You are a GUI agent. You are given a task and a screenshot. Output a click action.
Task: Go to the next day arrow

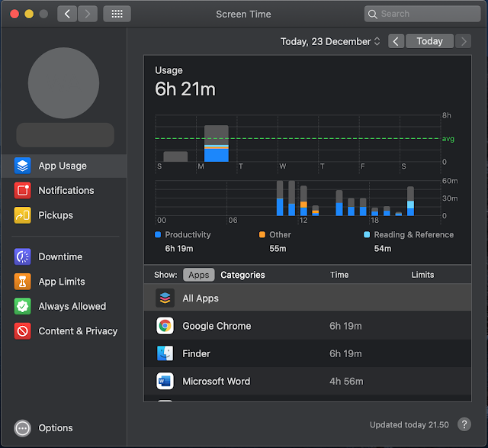pyautogui.click(x=464, y=41)
